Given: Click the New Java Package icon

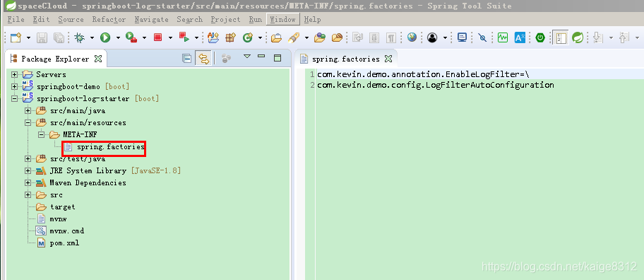Looking at the screenshot, I should [x=230, y=37].
